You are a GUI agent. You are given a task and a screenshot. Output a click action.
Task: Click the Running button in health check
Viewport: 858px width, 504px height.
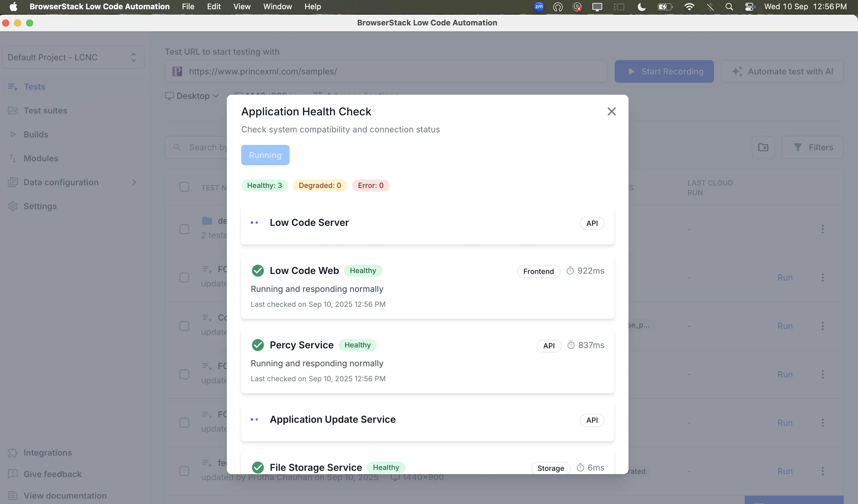265,155
